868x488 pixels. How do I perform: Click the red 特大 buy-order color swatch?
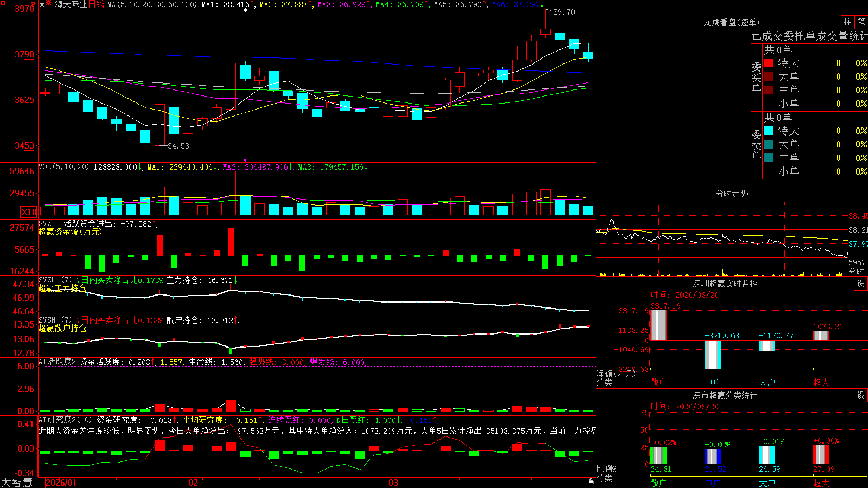[768, 63]
